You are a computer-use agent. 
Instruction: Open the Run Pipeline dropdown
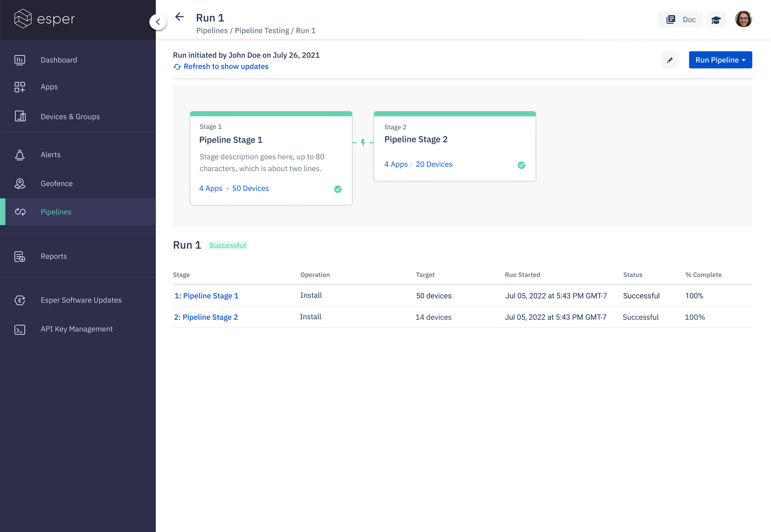coord(720,60)
